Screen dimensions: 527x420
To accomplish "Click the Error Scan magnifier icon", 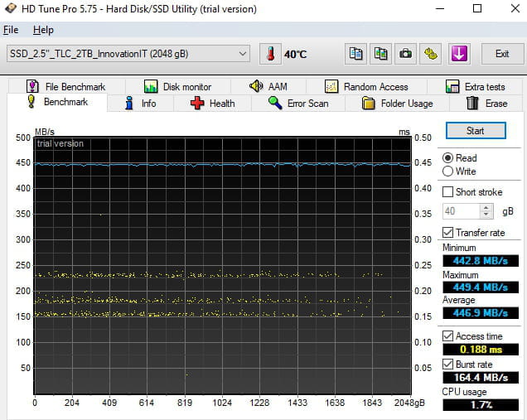I will pos(275,103).
